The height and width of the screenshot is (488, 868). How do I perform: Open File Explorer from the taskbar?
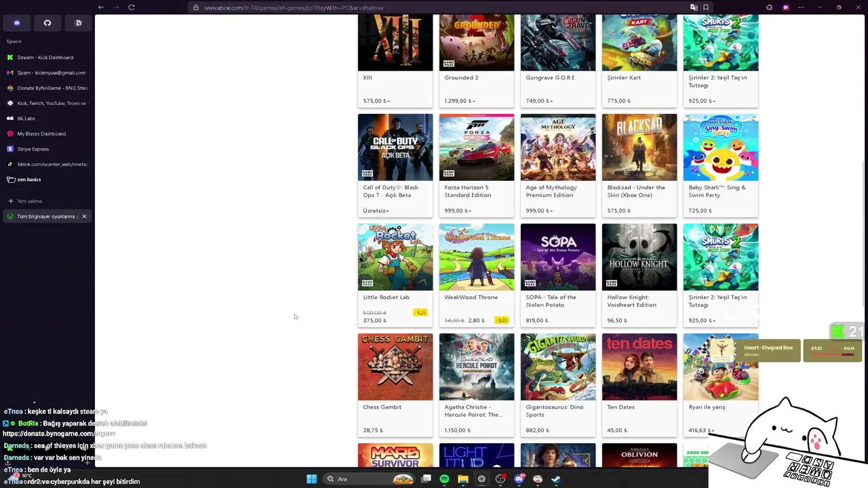[463, 479]
